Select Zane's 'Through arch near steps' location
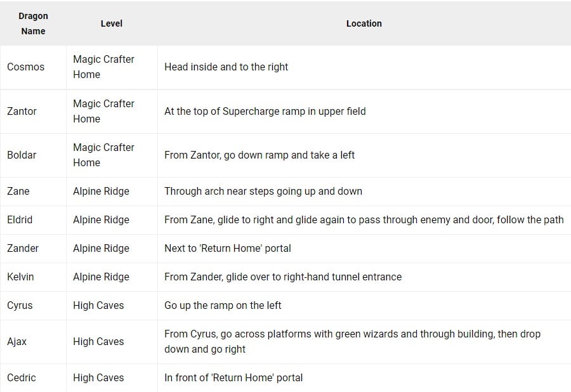Screen dimensions: 571x392 (x=263, y=191)
